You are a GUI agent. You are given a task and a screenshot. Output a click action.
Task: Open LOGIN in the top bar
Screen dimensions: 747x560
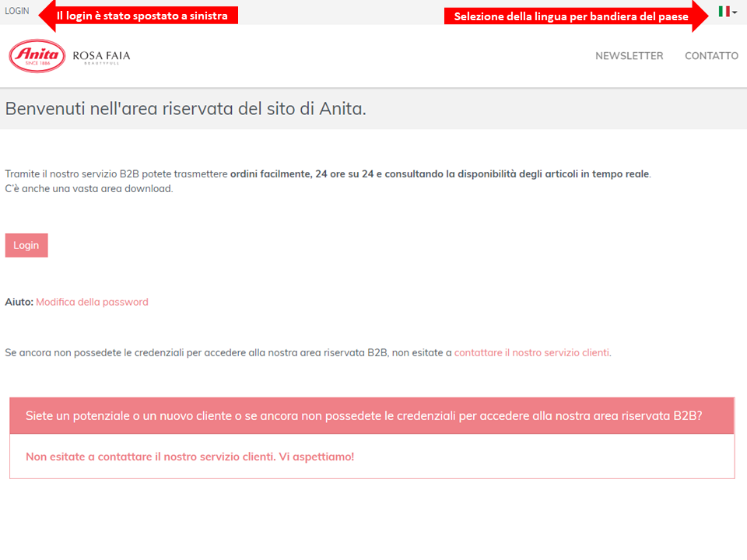(16, 12)
